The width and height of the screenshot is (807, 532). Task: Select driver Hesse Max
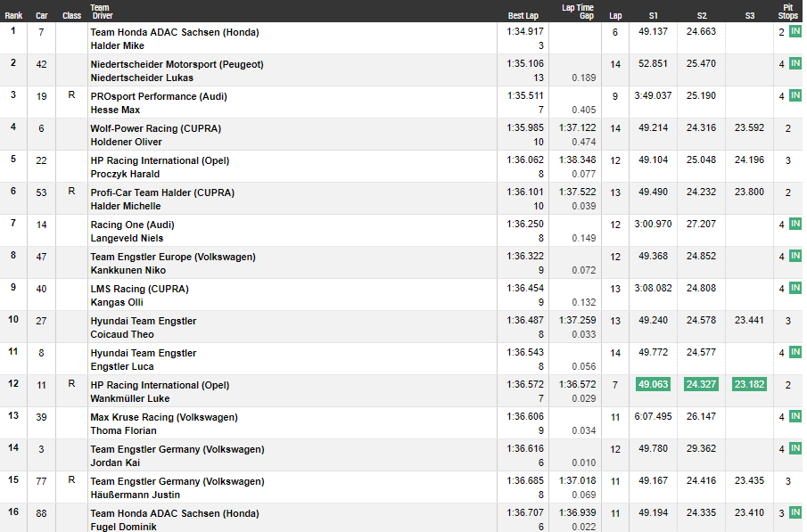[115, 110]
